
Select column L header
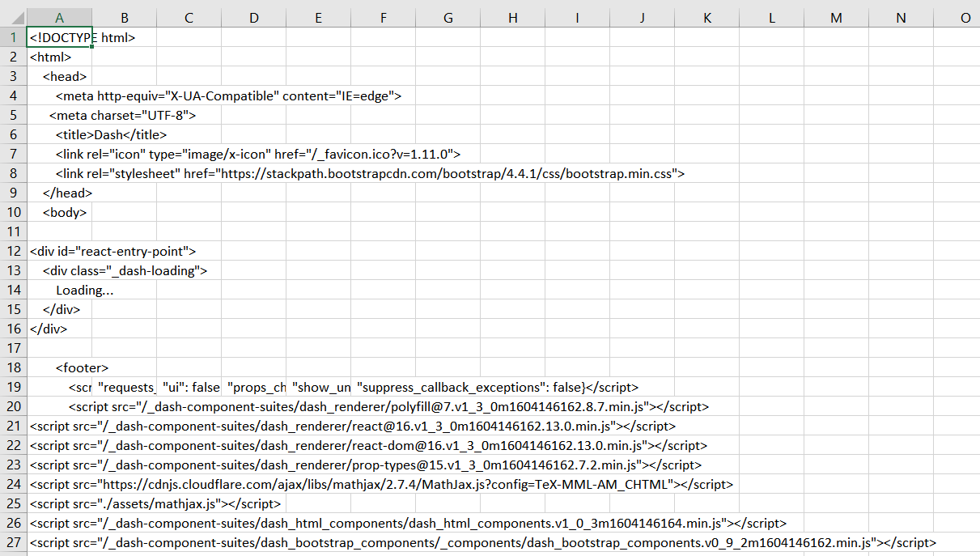pyautogui.click(x=772, y=18)
